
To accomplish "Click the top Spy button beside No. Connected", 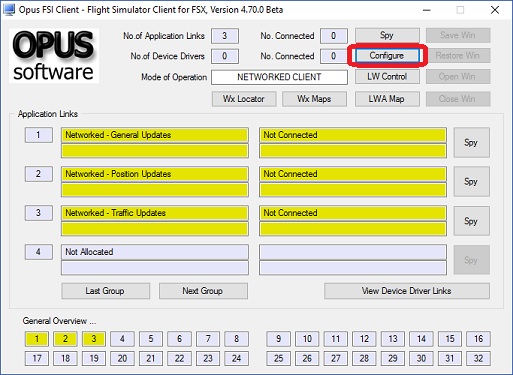I will (x=387, y=35).
